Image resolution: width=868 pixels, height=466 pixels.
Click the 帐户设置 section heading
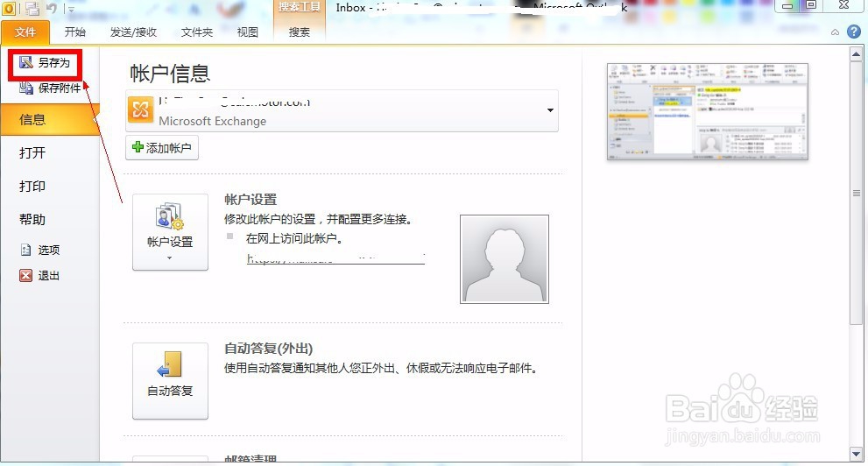251,199
